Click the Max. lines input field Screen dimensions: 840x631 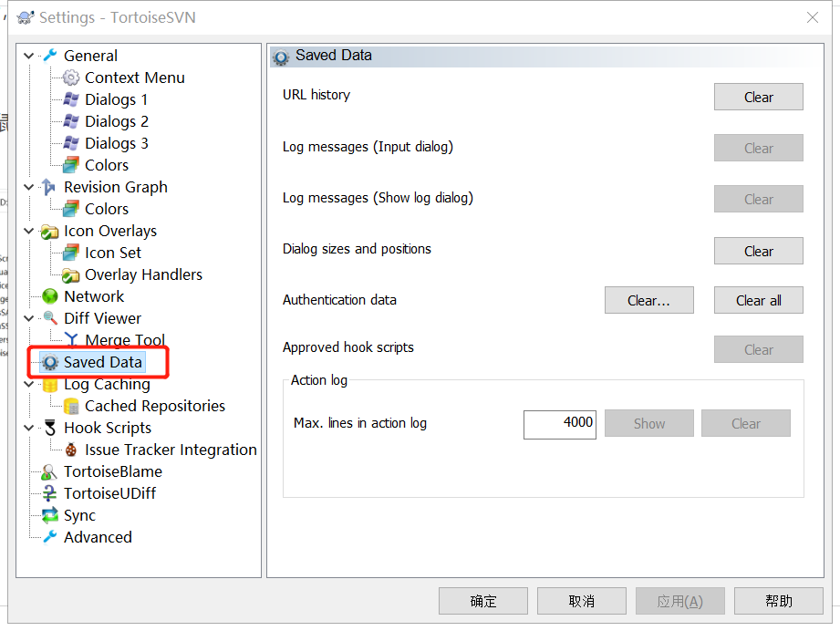tap(559, 424)
